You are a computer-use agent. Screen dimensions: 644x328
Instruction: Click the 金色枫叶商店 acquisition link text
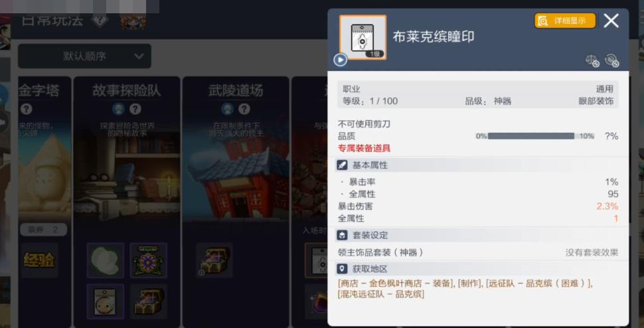tap(393, 284)
